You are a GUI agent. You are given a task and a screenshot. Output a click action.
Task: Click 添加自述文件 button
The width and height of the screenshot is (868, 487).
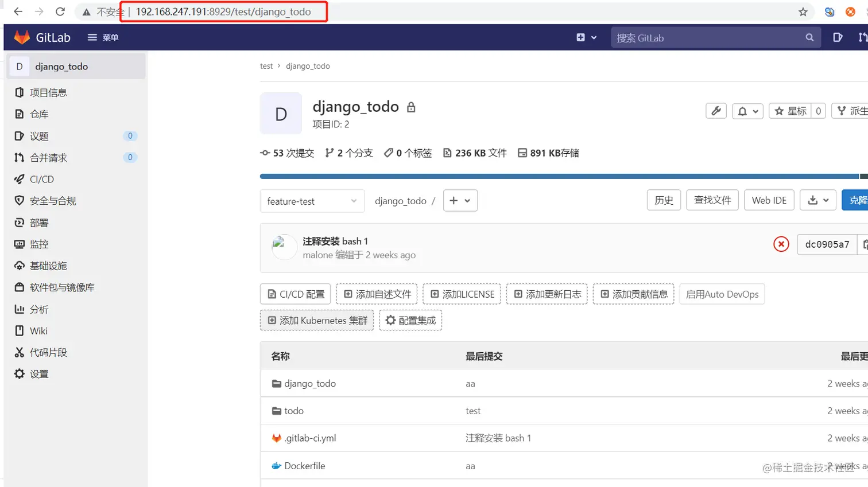377,294
